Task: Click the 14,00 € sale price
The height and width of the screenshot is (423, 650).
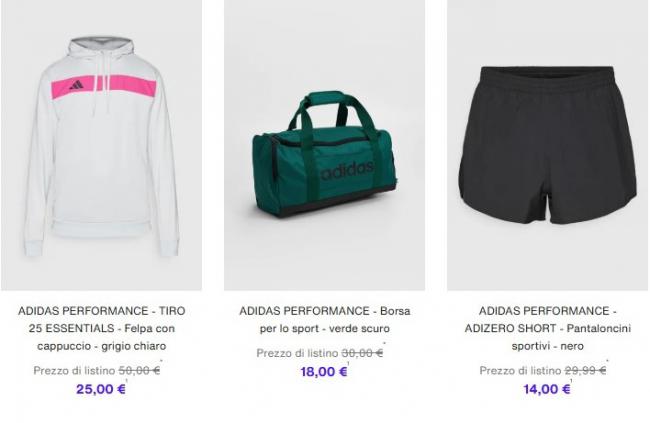Action: point(546,389)
